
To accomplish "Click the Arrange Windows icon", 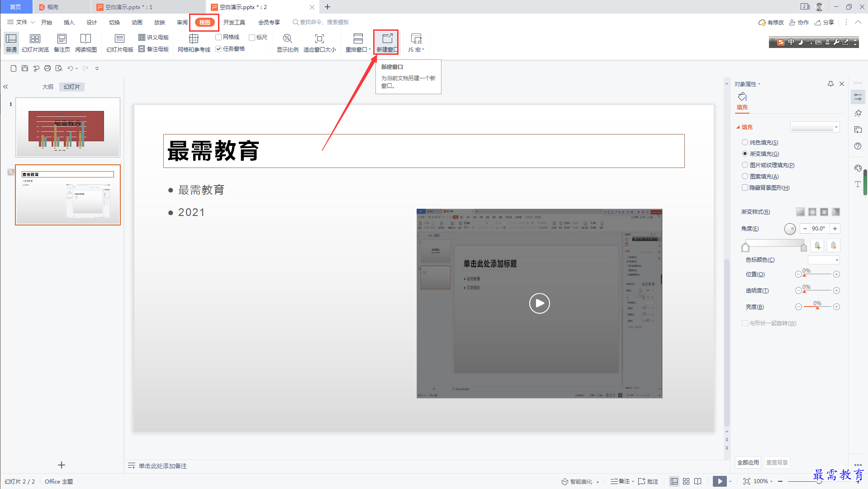I will click(x=358, y=38).
